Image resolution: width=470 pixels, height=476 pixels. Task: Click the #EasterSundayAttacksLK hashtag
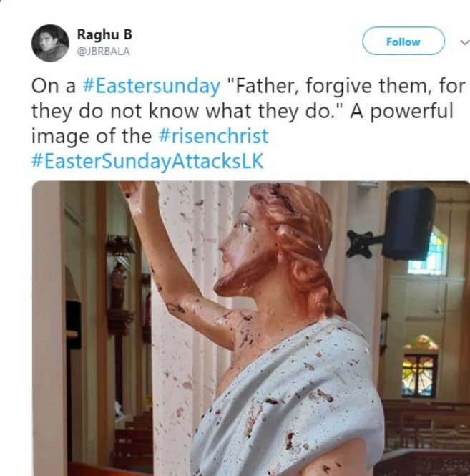[x=147, y=160]
